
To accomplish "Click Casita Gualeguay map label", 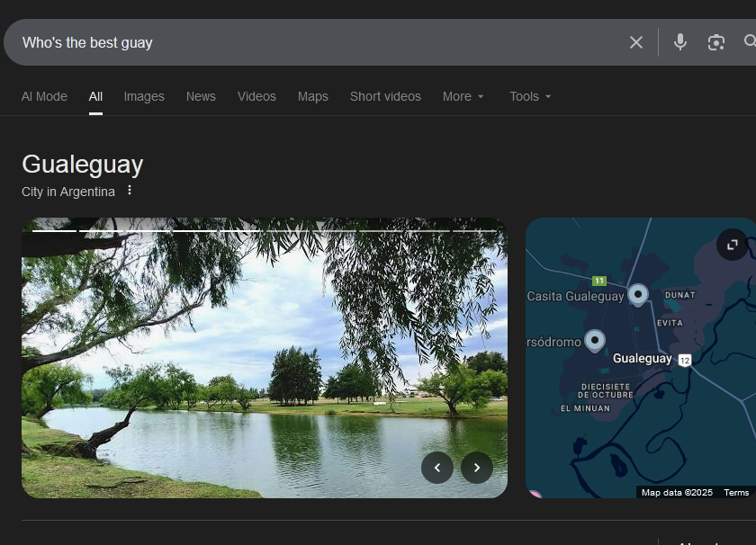I will click(575, 296).
